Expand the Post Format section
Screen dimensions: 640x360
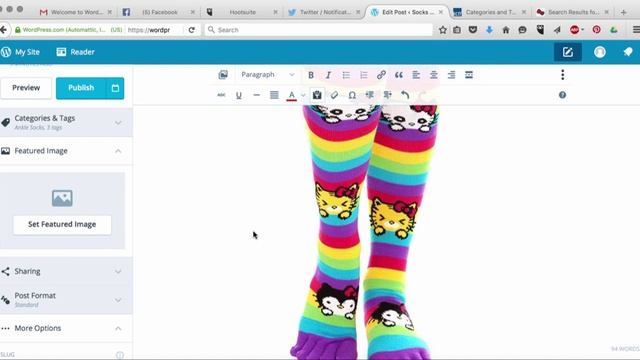pos(66,300)
